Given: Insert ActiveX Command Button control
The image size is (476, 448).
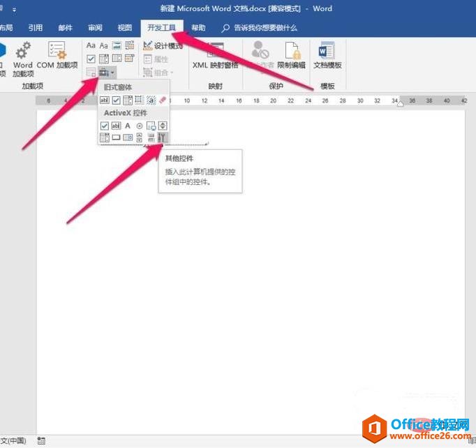Looking at the screenshot, I should coord(116,137).
